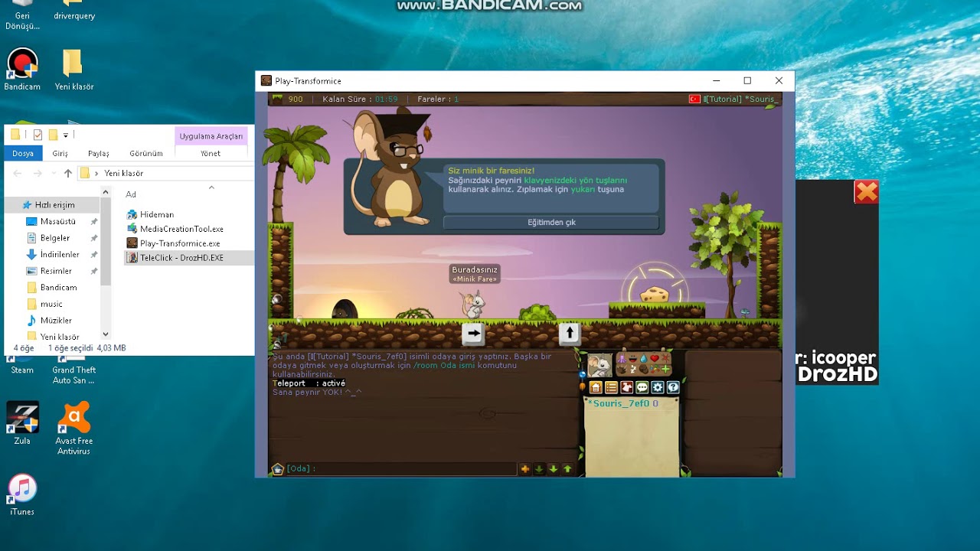Switch to the Paylaş ribbon tab
This screenshot has height=551, width=980.
click(x=98, y=153)
